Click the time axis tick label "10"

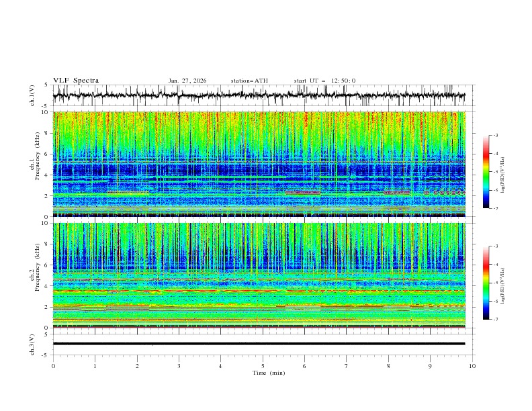pyautogui.click(x=472, y=366)
